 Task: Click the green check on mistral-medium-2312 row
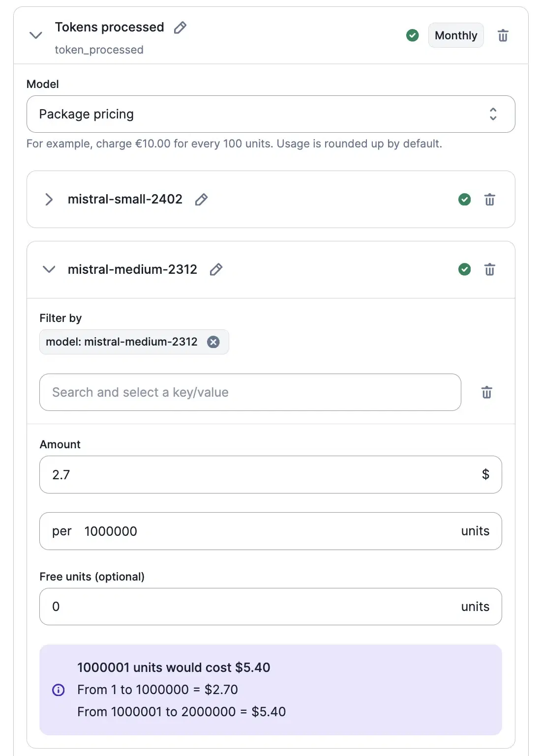[x=464, y=269]
